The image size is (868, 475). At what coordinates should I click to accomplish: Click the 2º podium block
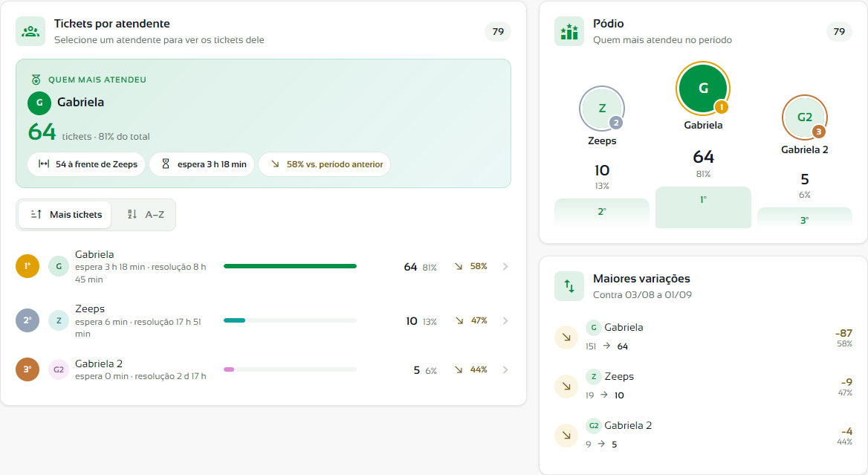point(602,212)
